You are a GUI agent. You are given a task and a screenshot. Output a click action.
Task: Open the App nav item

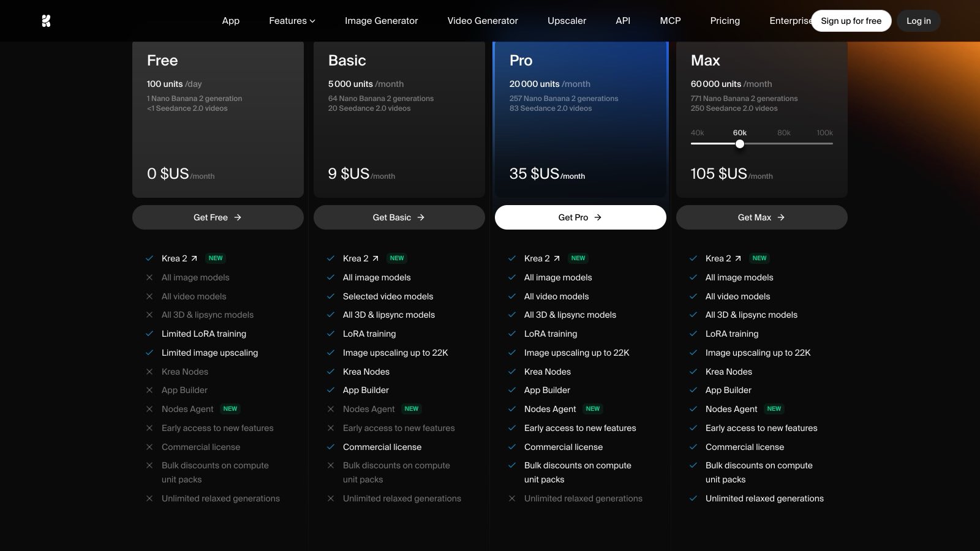click(x=231, y=21)
